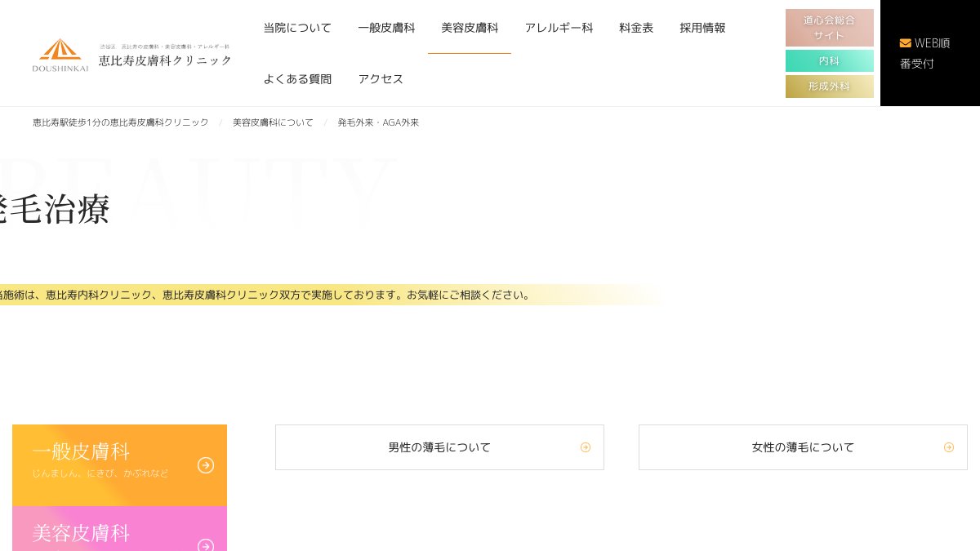Click circled arrow on 美容皮膚科 pink card
Image resolution: width=980 pixels, height=551 pixels.
click(206, 545)
